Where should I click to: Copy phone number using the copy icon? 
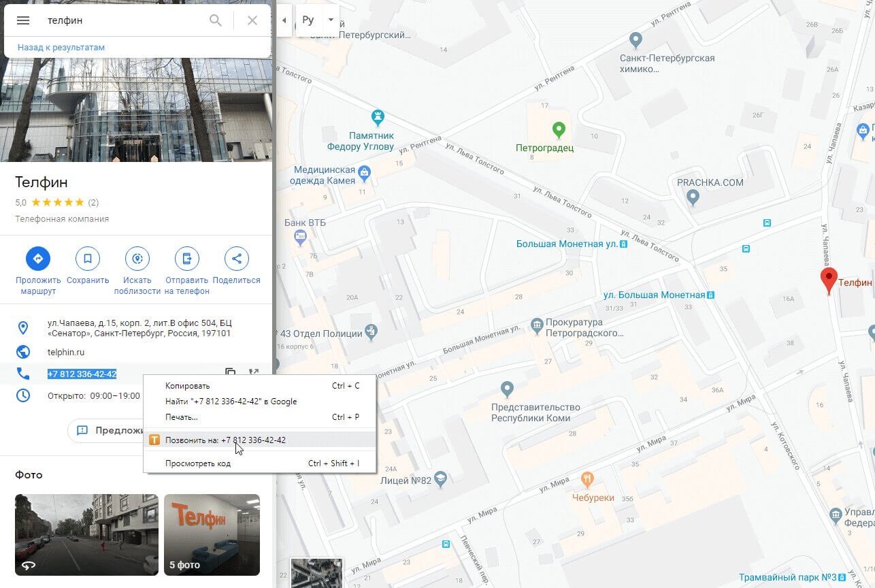click(231, 372)
